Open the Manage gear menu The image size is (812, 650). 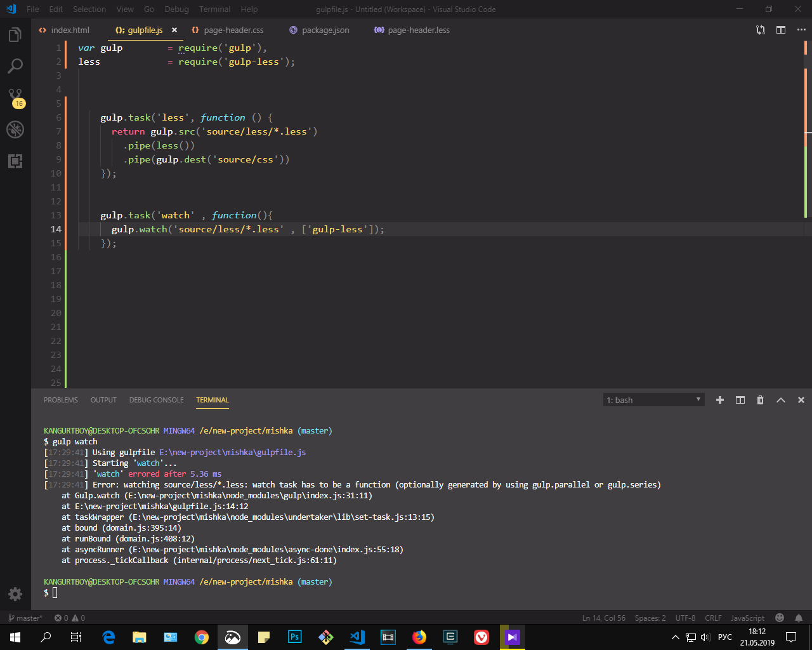point(15,594)
